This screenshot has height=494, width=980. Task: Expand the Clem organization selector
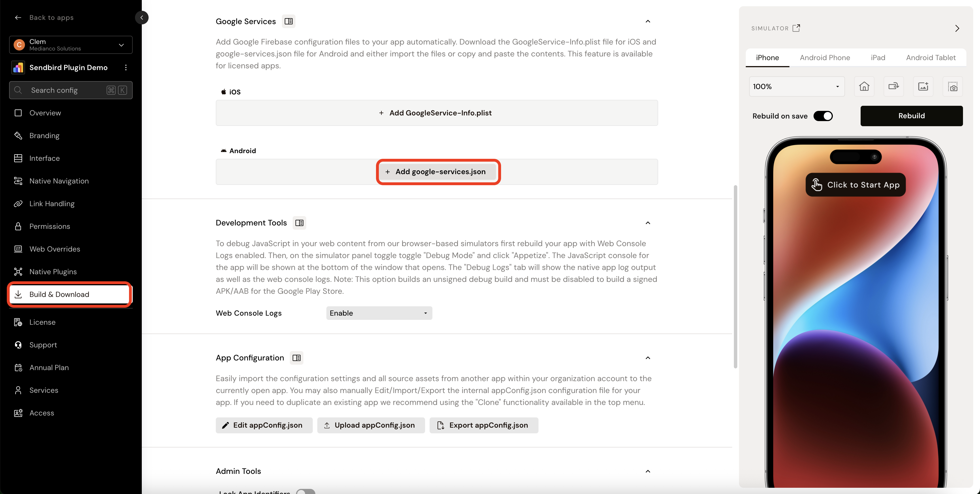click(71, 45)
